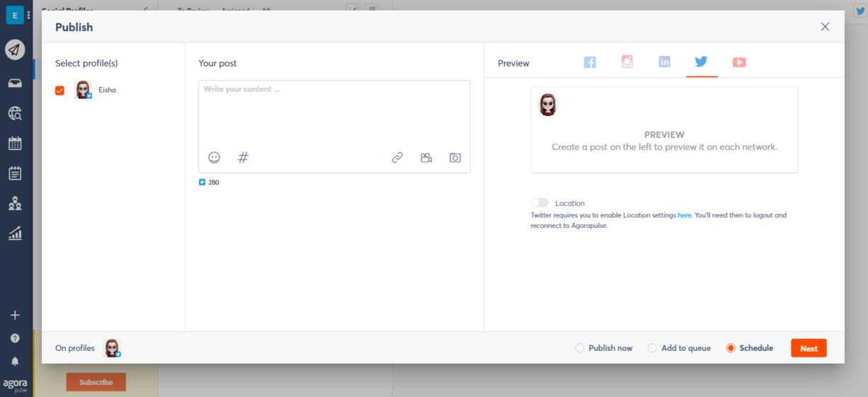868x397 pixels.
Task: Attach a link to the post
Action: pos(397,158)
